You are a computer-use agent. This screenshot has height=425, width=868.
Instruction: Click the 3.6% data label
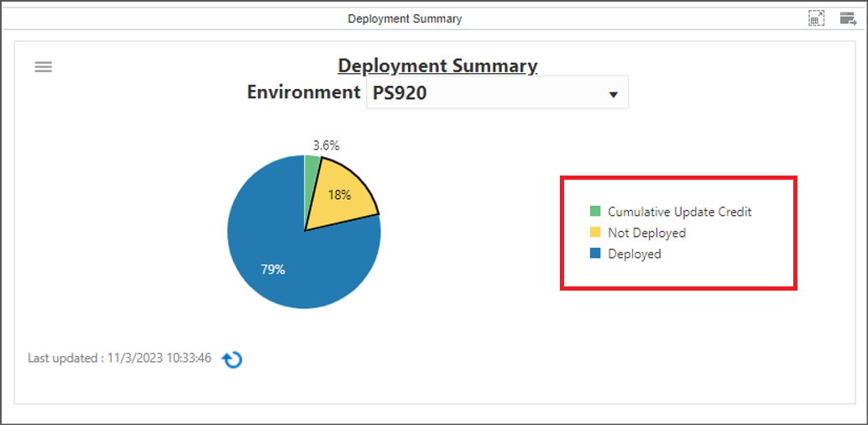click(326, 146)
